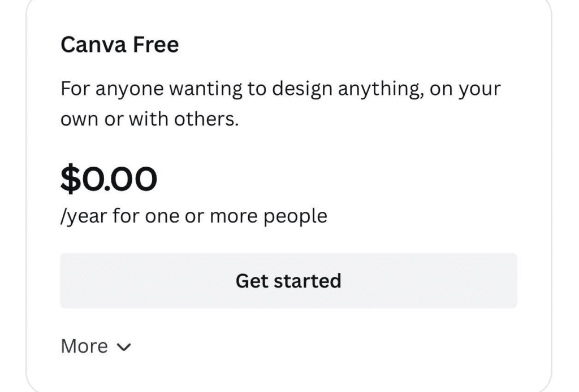This screenshot has width=579, height=392.
Task: Click the bold $0.00 amount
Action: (x=109, y=177)
